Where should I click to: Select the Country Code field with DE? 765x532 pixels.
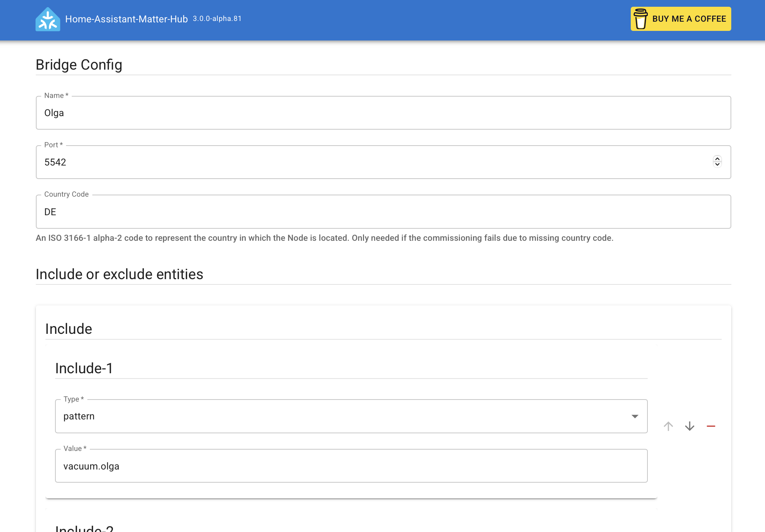click(383, 212)
